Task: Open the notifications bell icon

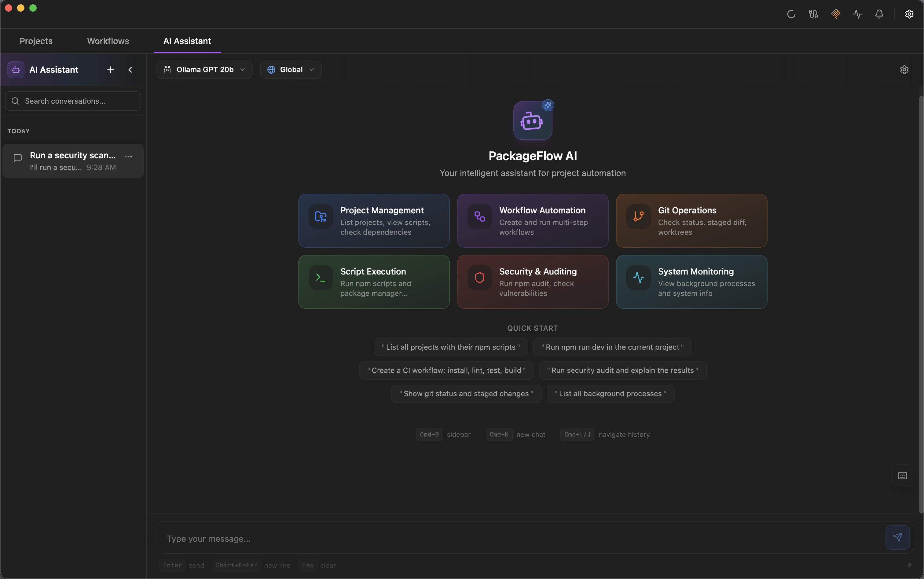Action: coord(879,14)
